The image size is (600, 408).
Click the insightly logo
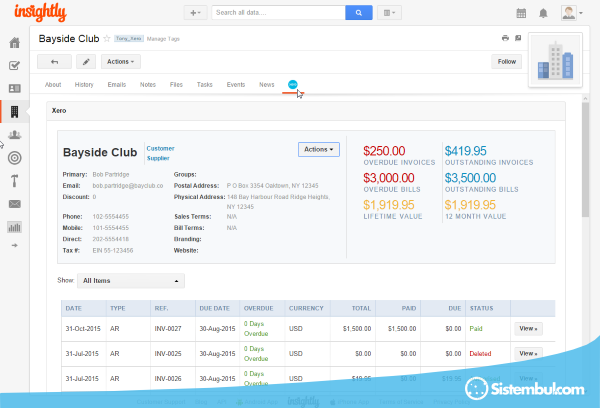tap(41, 12)
